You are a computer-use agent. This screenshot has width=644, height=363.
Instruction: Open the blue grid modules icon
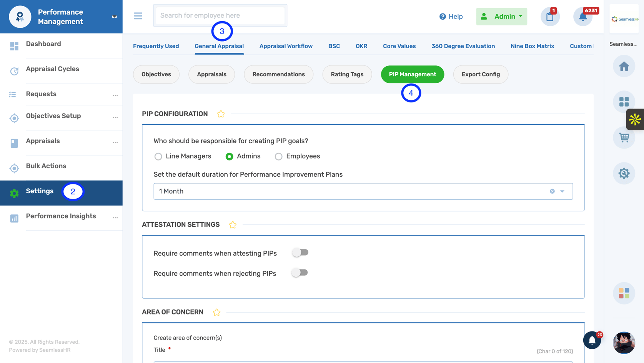(x=624, y=102)
